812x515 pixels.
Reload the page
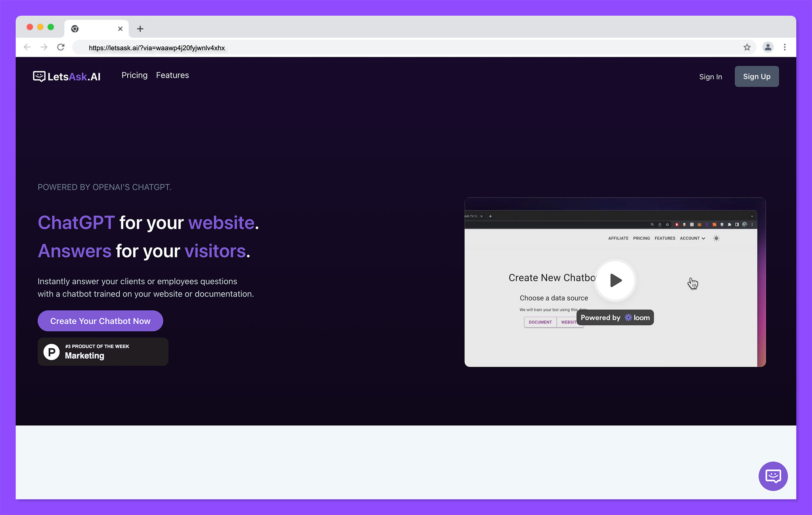click(x=61, y=48)
